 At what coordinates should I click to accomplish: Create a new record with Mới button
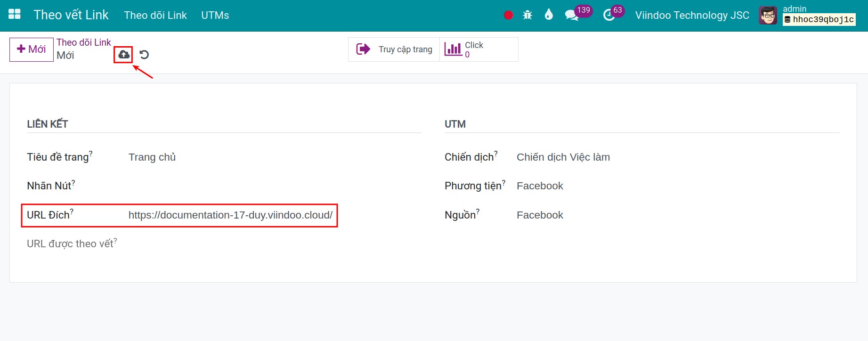(x=31, y=49)
